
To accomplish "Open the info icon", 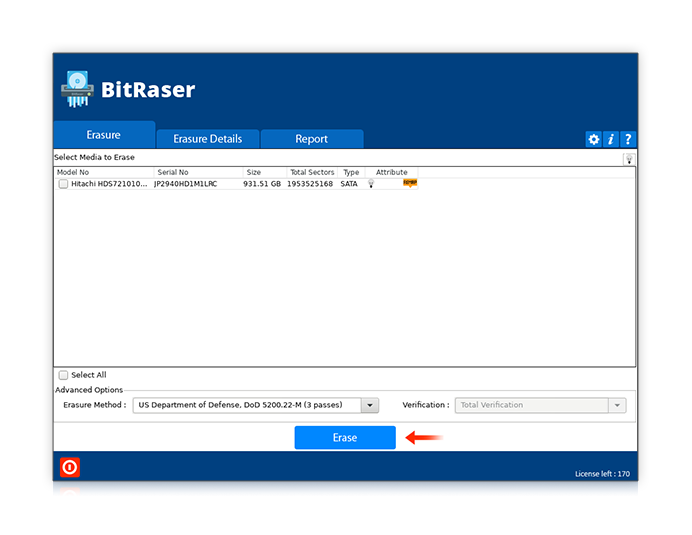I will click(x=611, y=139).
